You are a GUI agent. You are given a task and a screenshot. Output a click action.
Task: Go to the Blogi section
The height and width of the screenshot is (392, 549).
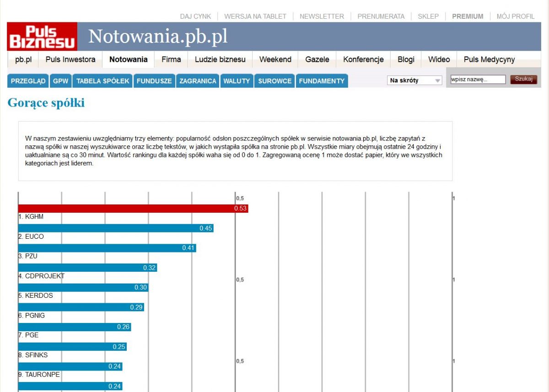[406, 59]
